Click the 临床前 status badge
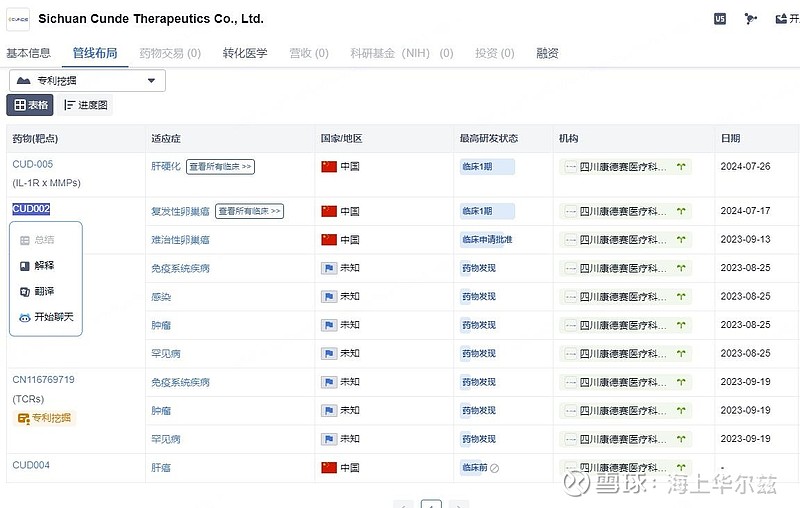The width and height of the screenshot is (800, 508). [474, 467]
